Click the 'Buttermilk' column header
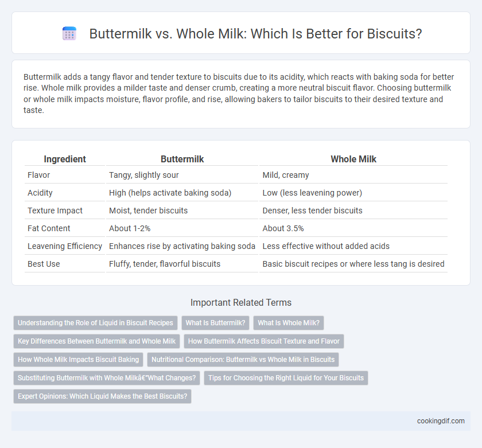 coord(182,159)
